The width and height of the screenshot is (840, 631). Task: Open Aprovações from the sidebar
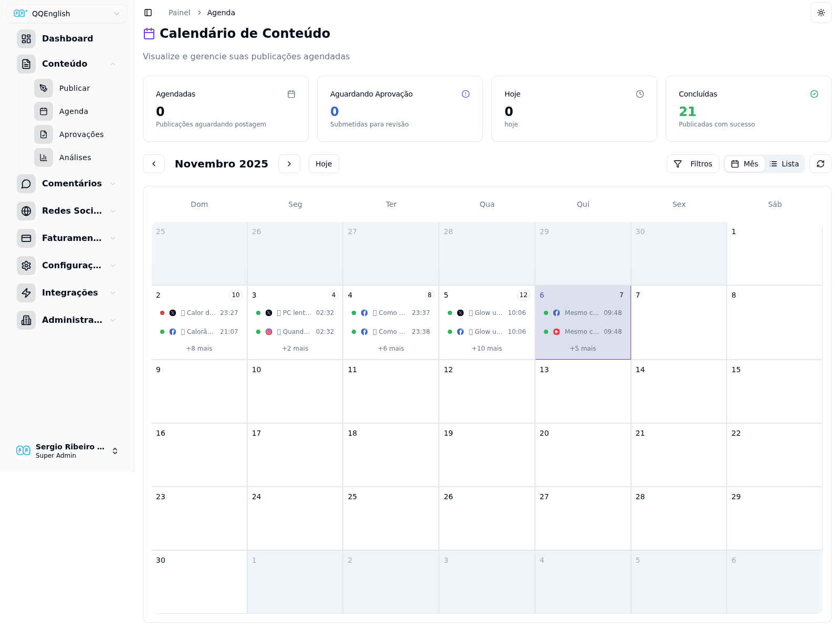[x=81, y=134]
